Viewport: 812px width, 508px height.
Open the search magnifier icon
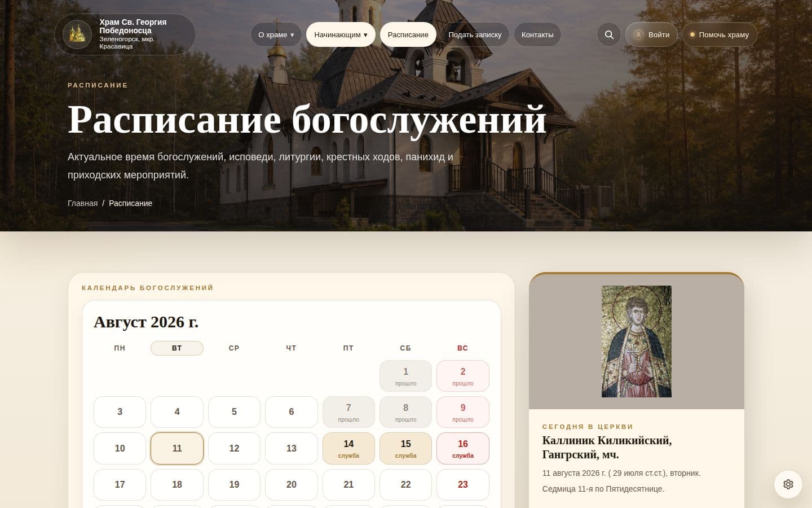(x=609, y=34)
